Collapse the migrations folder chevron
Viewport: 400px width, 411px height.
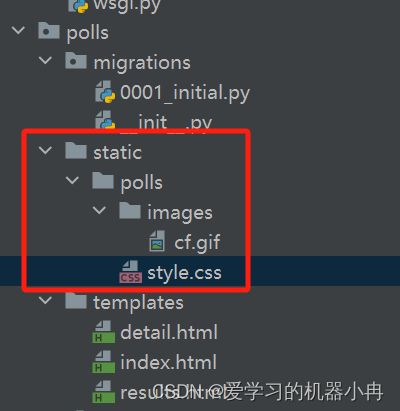[x=45, y=61]
